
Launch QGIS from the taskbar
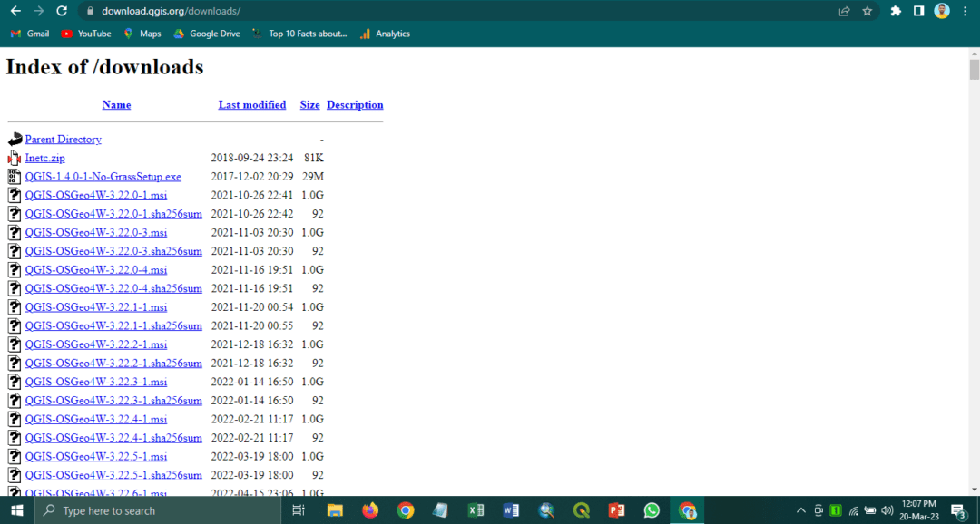pos(581,510)
